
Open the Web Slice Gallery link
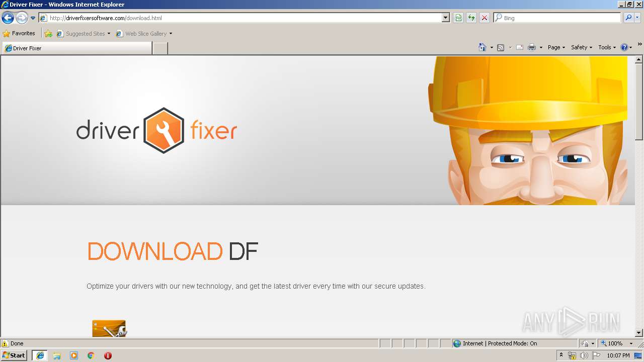(x=142, y=34)
